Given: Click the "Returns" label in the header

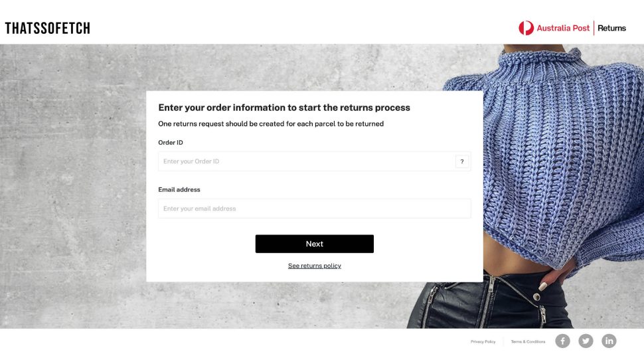Looking at the screenshot, I should [611, 28].
